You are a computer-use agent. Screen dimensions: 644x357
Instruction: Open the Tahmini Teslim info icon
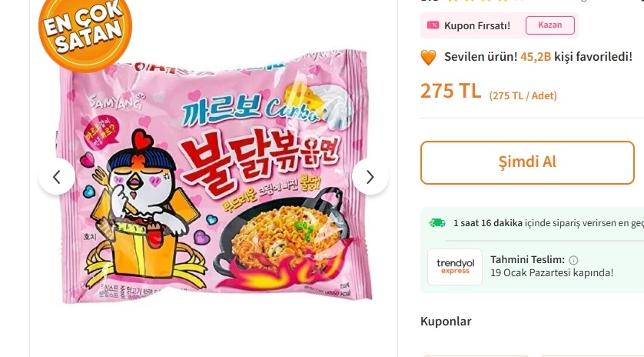(573, 260)
